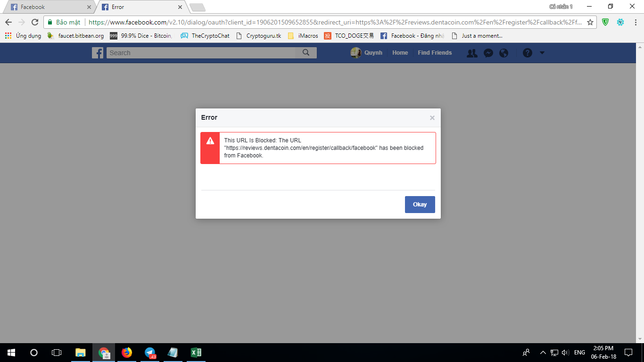Image resolution: width=644 pixels, height=362 pixels.
Task: Open Just a moment... bookmark
Action: pos(477,36)
